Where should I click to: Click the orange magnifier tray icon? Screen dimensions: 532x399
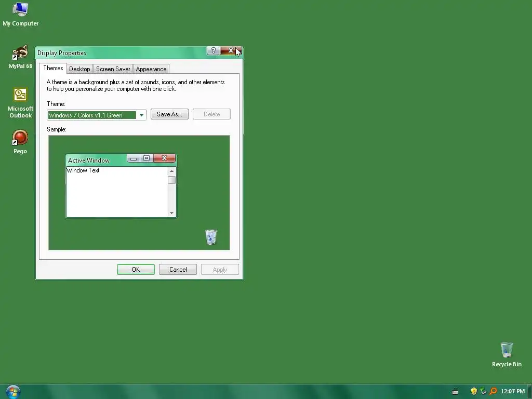click(x=493, y=391)
